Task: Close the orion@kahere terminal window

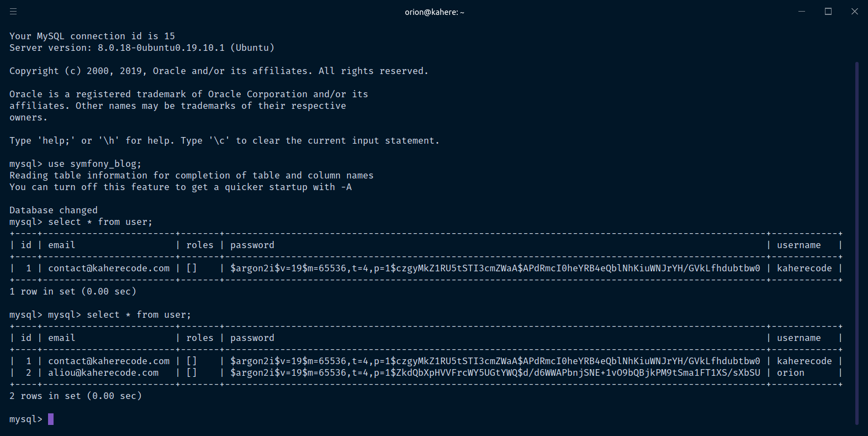Action: point(854,12)
